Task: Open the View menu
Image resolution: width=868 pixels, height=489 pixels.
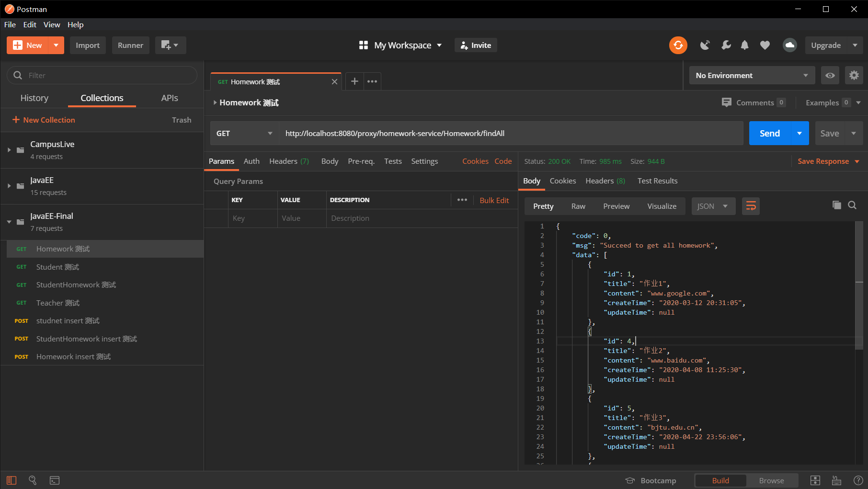Action: coord(52,24)
